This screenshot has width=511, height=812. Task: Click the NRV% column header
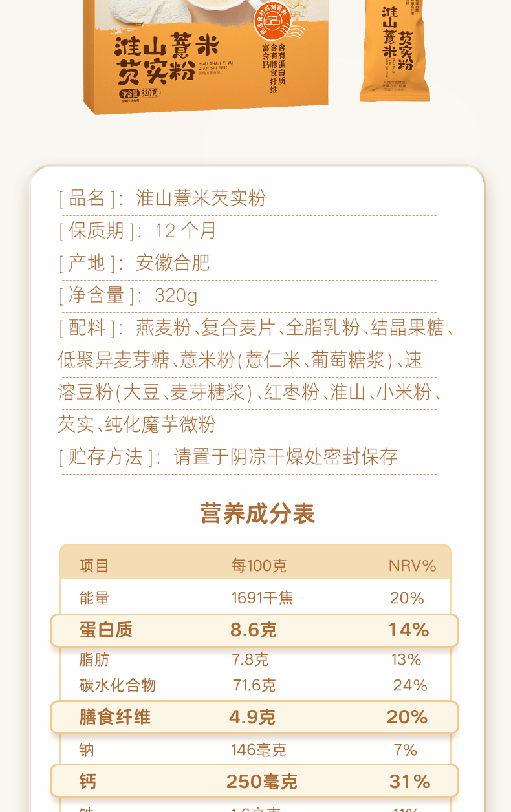(x=412, y=566)
